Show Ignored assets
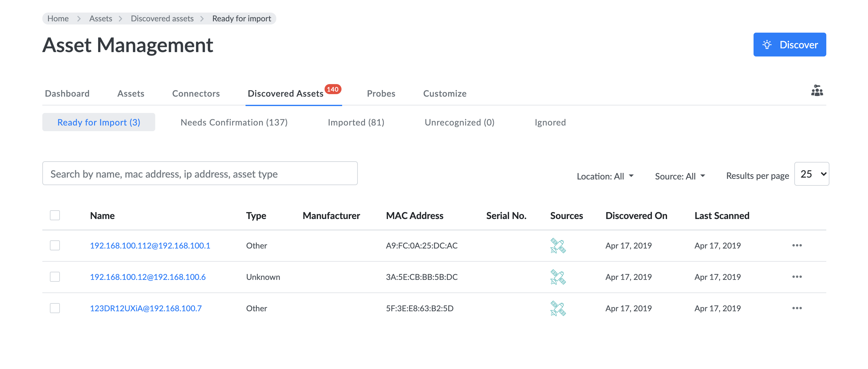Screen dimensions: 868x369 click(550, 122)
